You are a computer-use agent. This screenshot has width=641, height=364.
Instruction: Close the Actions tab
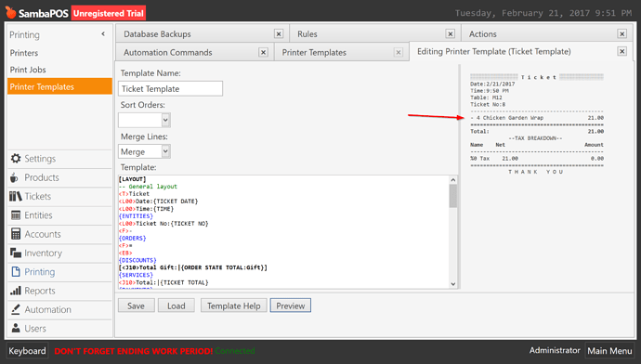pyautogui.click(x=621, y=34)
